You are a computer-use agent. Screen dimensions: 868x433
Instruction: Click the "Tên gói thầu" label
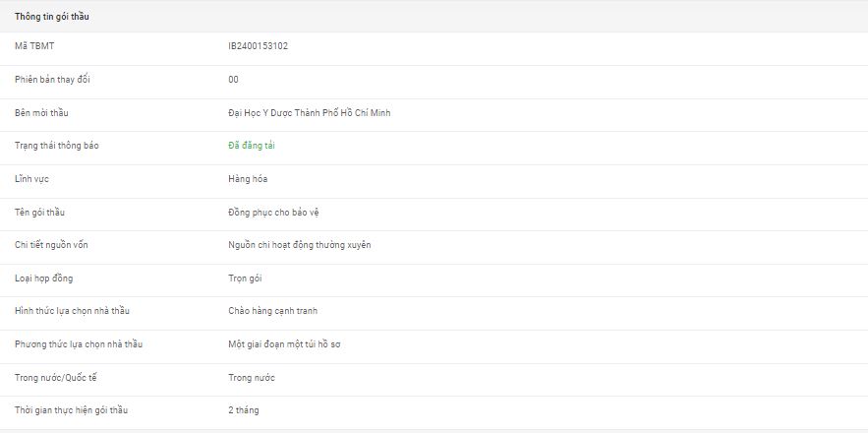click(40, 213)
